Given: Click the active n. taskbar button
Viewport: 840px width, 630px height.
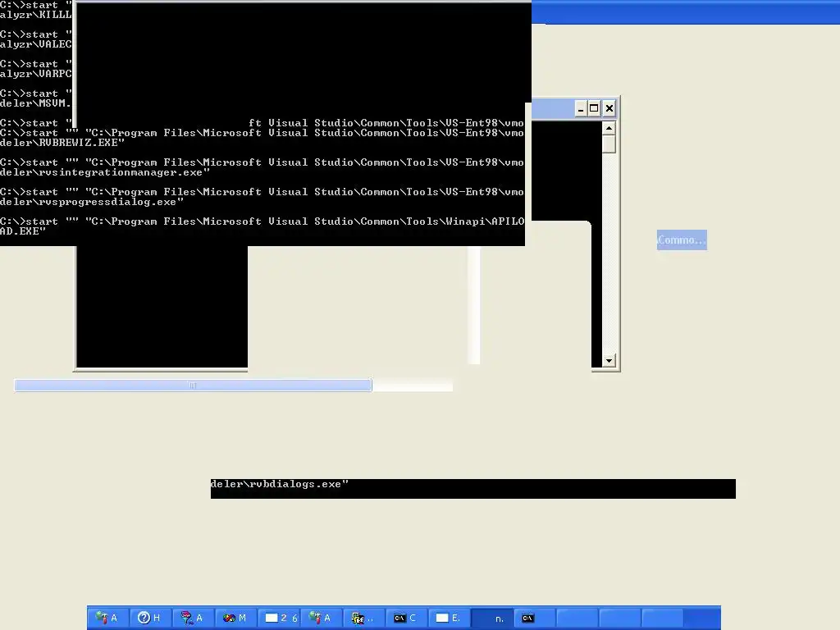Looking at the screenshot, I should tap(492, 618).
